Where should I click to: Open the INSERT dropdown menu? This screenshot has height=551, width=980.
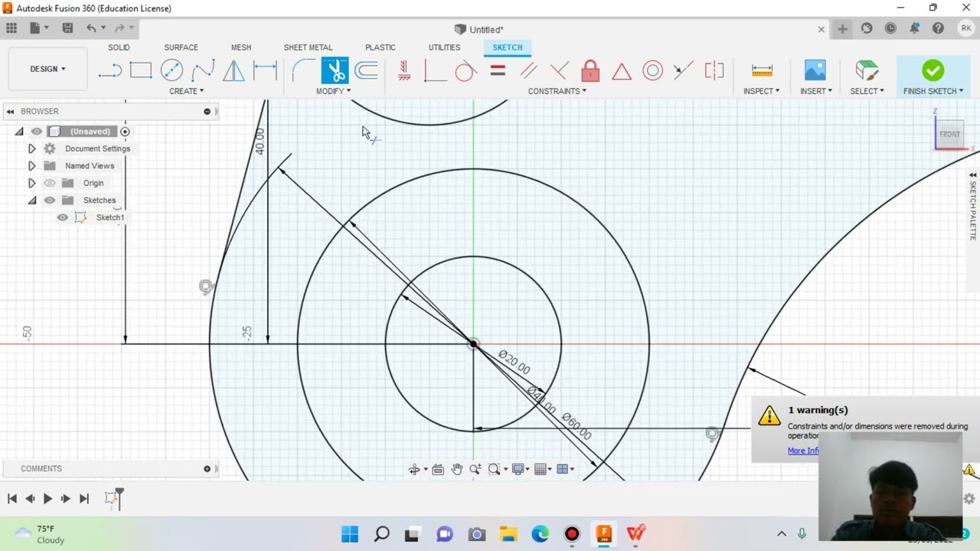tap(815, 91)
